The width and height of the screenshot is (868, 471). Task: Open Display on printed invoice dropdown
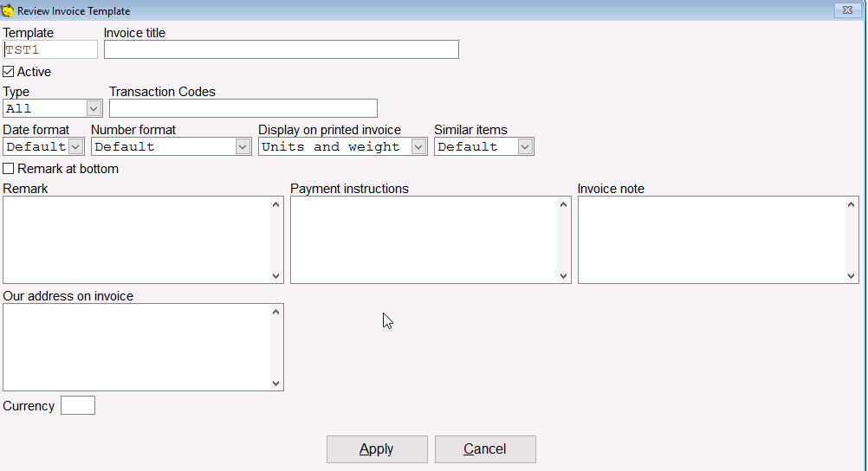(418, 146)
